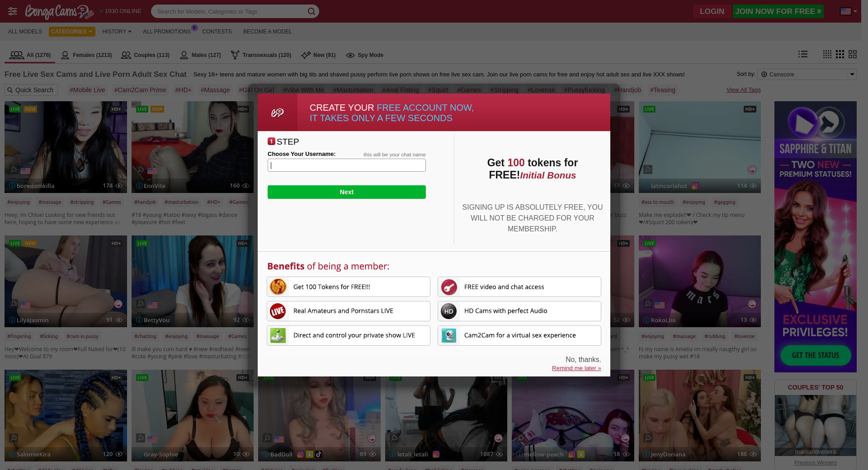Image resolution: width=868 pixels, height=470 pixels.
Task: Click the Remind me later link
Action: tap(576, 368)
